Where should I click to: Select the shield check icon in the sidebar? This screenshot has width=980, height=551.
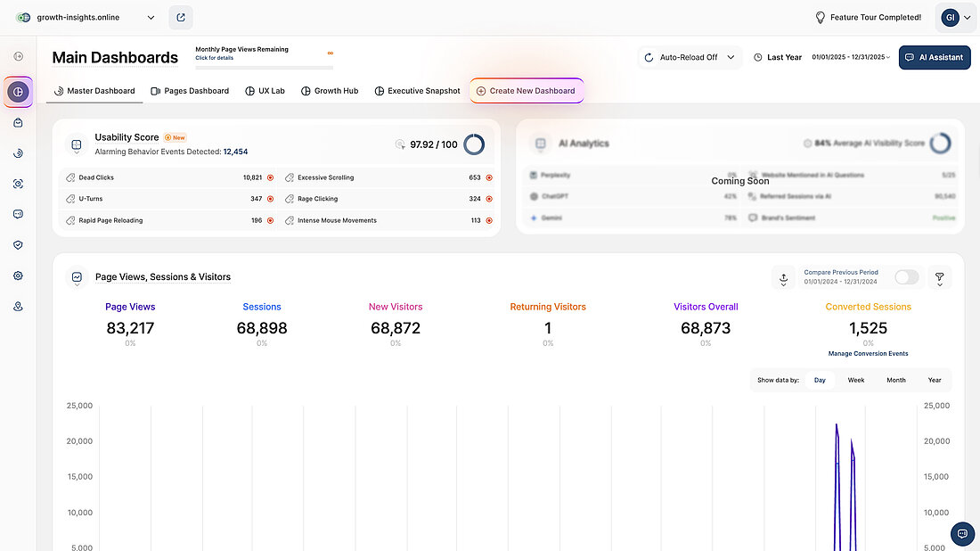[18, 243]
